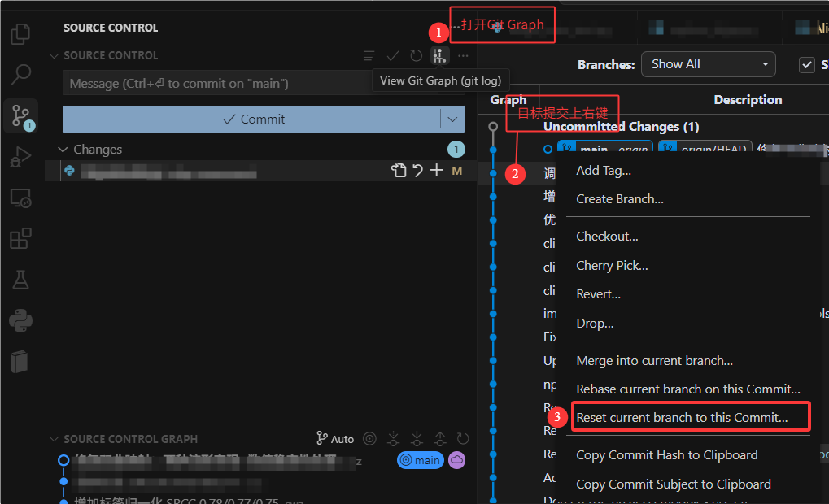The width and height of the screenshot is (829, 504).
Task: Select the modified Python file row
Action: click(259, 171)
